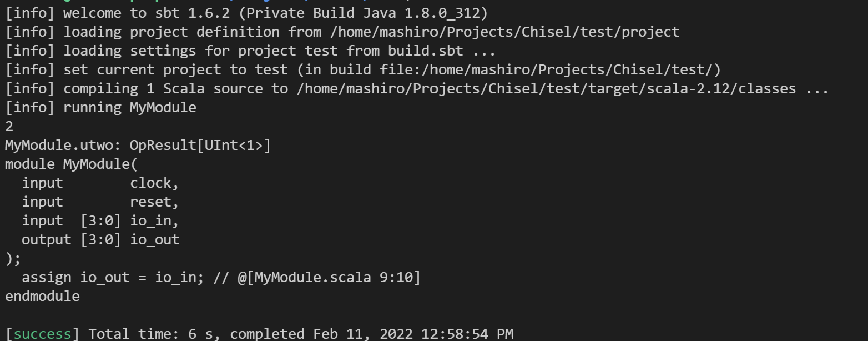Viewport: 868px width, 341px height.
Task: Click the MyModule.utwo OpResult[UInt<1>] text
Action: [138, 145]
